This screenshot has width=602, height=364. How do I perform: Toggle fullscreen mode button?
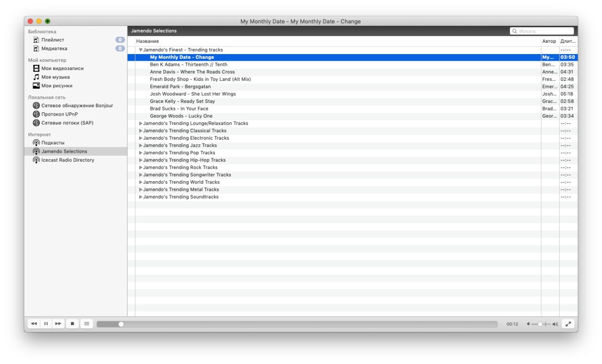[x=568, y=324]
